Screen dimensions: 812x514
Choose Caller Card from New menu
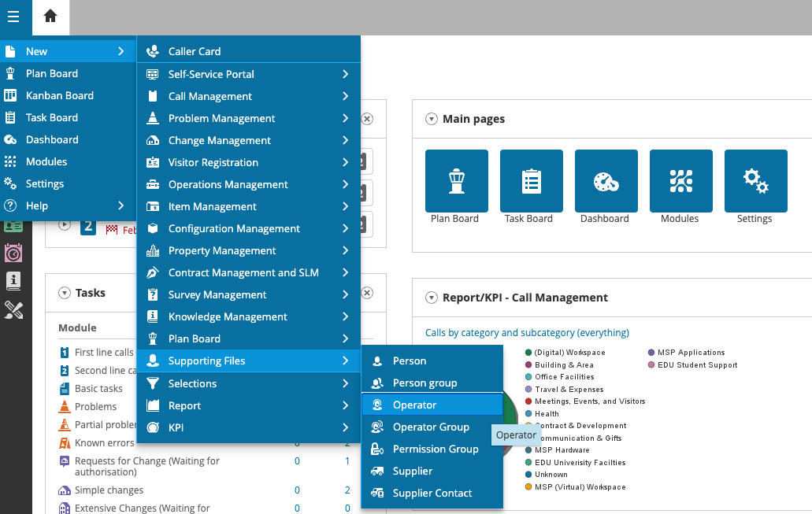coord(195,51)
